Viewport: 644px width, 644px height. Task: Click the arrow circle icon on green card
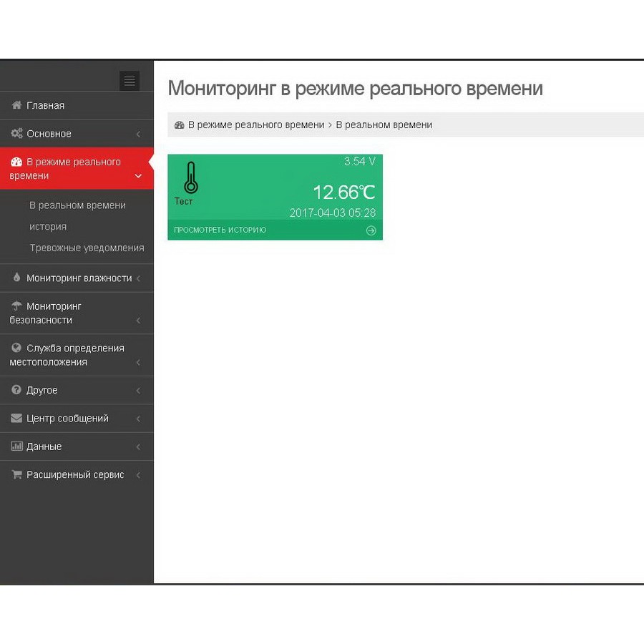tap(371, 230)
